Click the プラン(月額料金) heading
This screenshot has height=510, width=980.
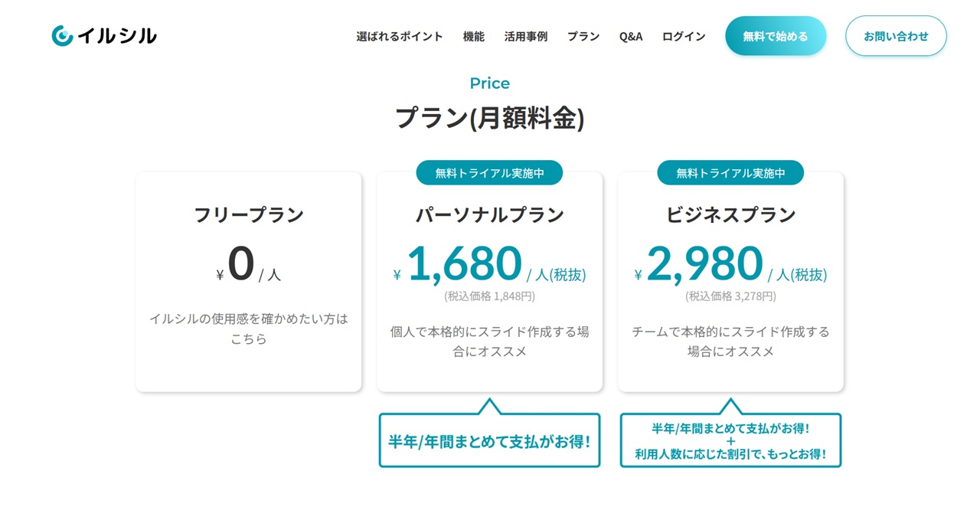coord(490,118)
